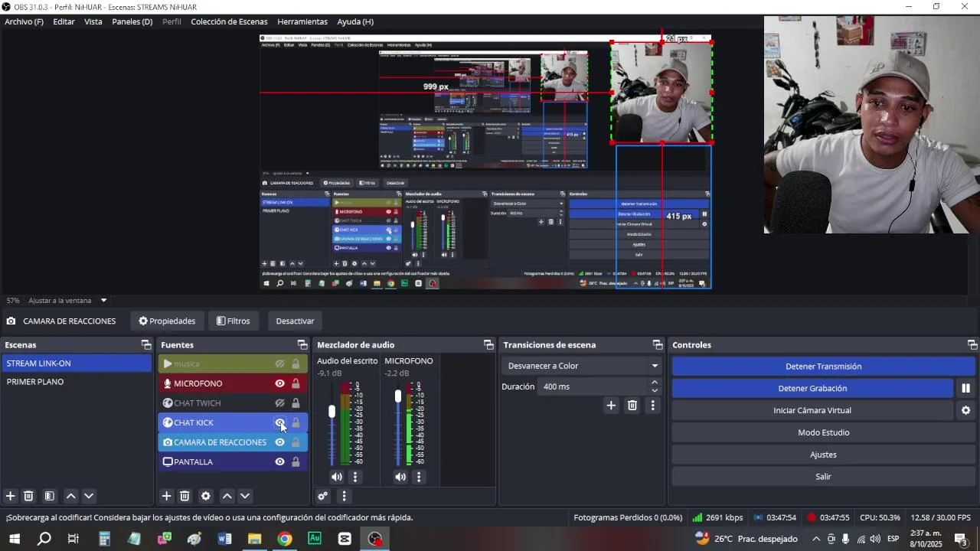
Task: Open advanced audio properties gear icon
Action: coord(322,496)
